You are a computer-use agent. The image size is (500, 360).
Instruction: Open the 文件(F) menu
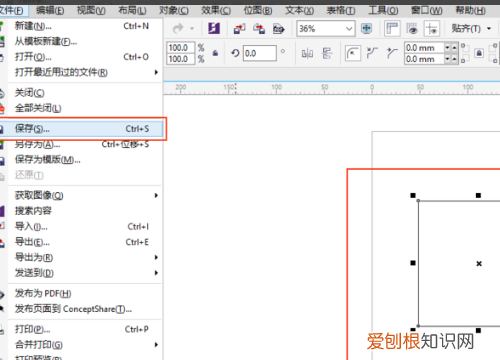click(x=11, y=11)
